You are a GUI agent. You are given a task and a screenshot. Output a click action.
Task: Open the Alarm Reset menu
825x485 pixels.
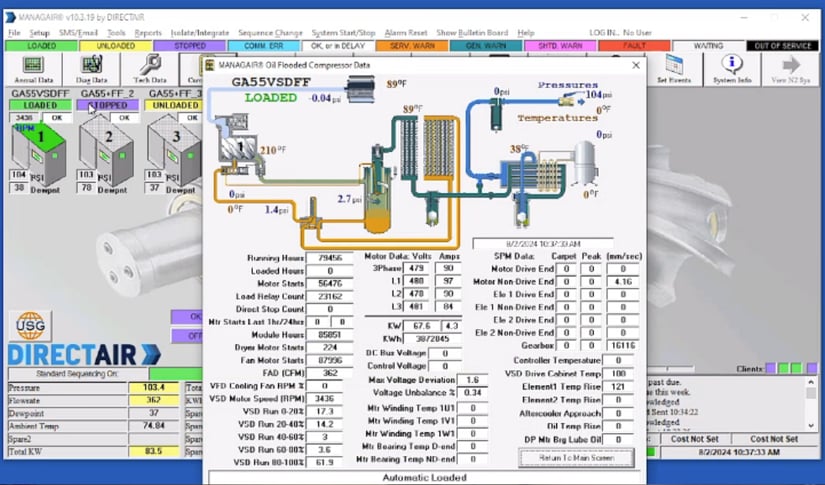coord(406,33)
